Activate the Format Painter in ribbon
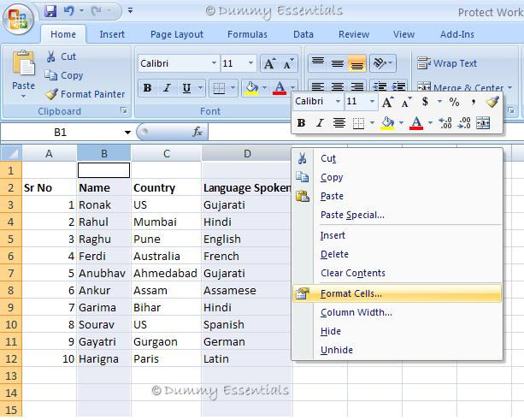The width and height of the screenshot is (524, 420). click(85, 94)
